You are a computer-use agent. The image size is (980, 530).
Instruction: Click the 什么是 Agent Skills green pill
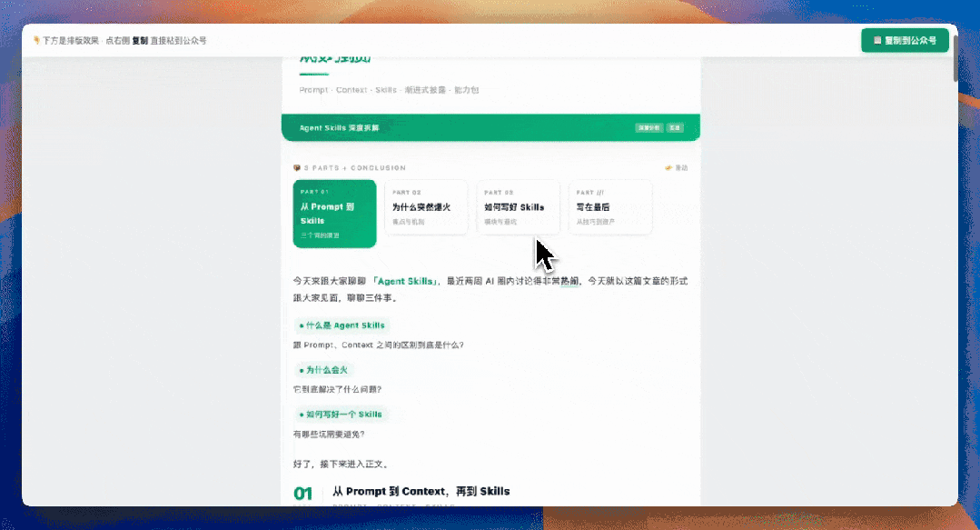(x=342, y=325)
